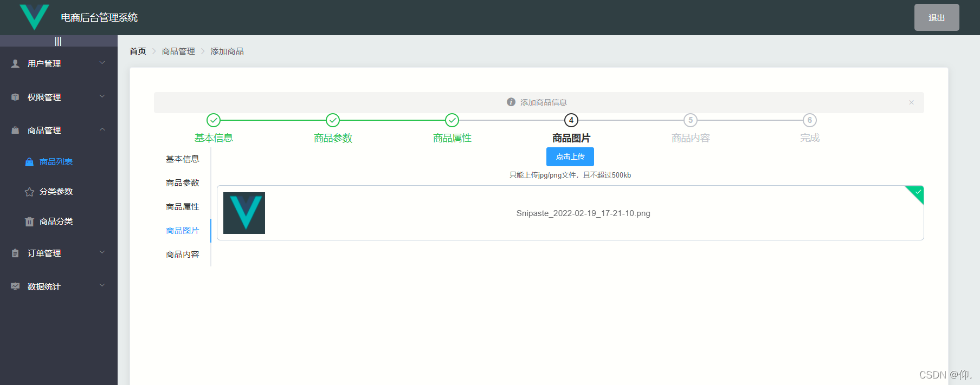Viewport: 980px width, 385px height.
Task: Click the user management person icon
Action: point(15,63)
